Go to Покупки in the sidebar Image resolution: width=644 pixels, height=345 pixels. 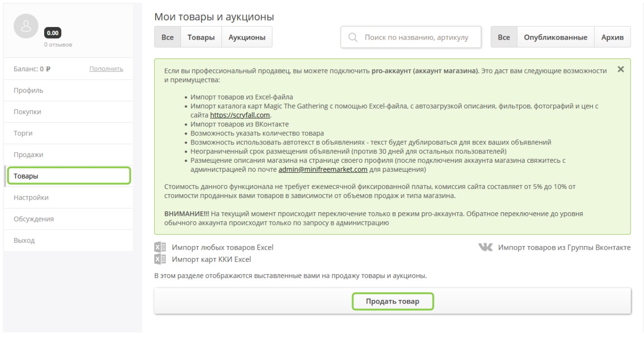point(68,112)
